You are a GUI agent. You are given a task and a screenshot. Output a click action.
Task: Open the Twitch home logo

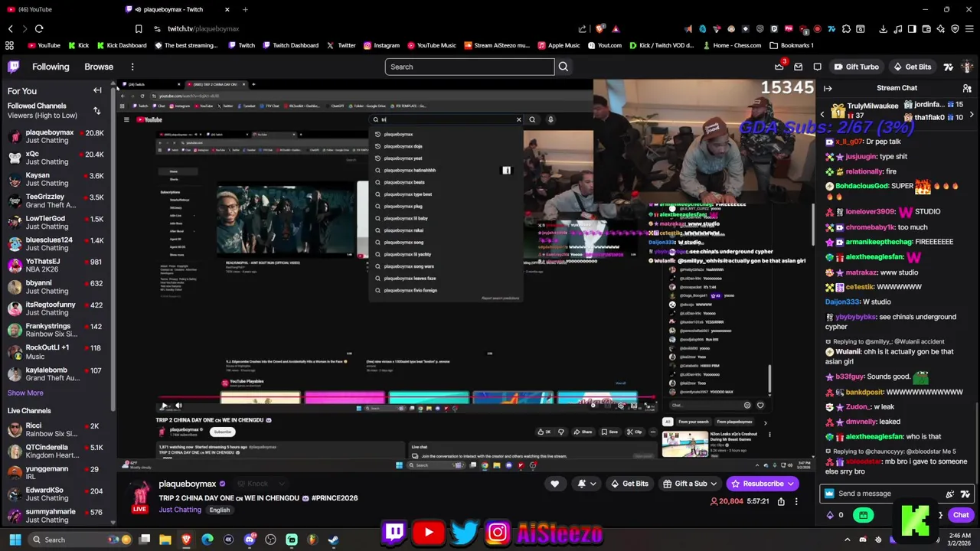click(14, 67)
